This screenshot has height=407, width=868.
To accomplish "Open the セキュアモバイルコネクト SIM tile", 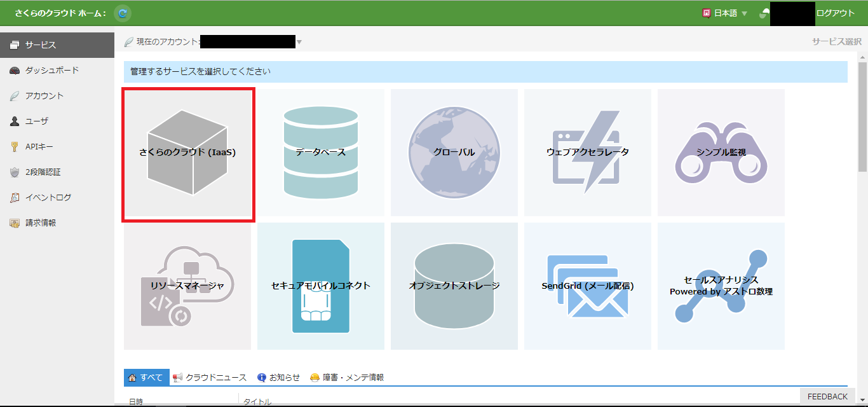I will click(321, 286).
